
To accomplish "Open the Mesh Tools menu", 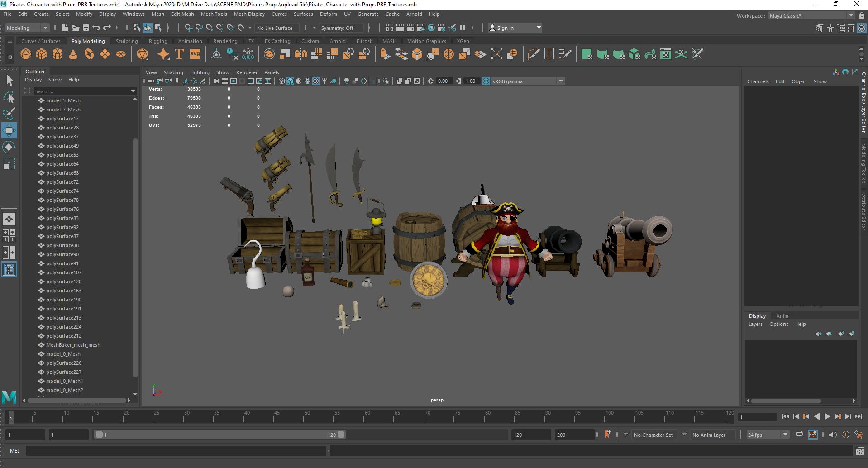I will click(x=214, y=14).
